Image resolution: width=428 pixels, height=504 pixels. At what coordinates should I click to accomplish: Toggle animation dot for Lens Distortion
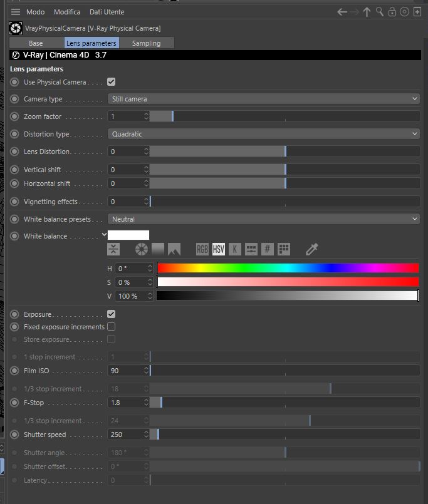pos(14,152)
